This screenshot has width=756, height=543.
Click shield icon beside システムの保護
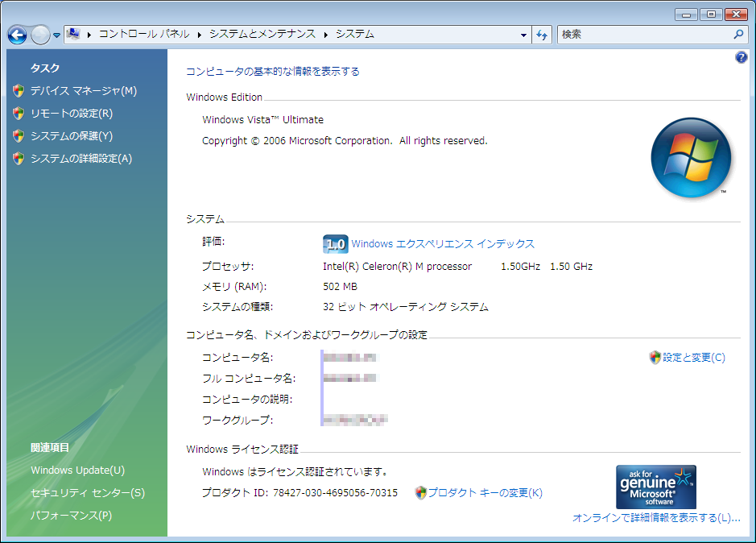19,136
